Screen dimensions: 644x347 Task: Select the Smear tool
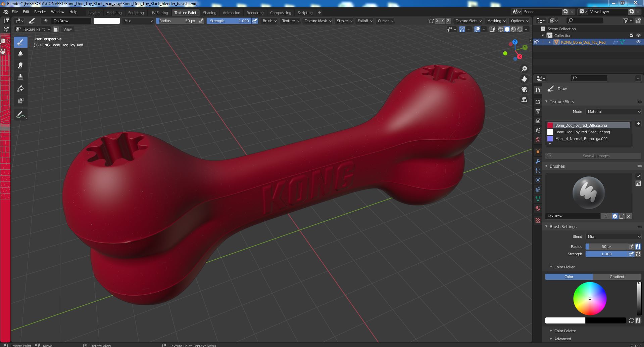(x=20, y=66)
